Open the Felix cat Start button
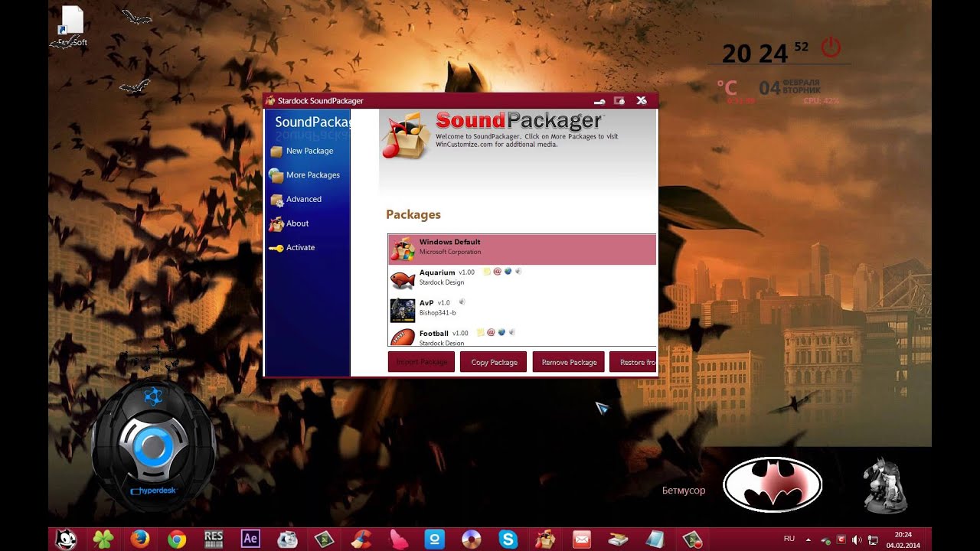The height and width of the screenshot is (551, 980). coord(67,539)
